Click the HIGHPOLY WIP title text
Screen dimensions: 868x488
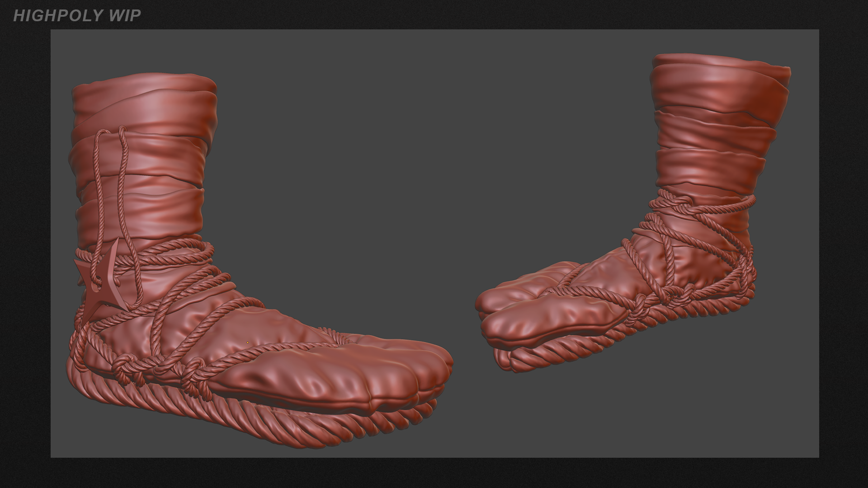point(77,16)
